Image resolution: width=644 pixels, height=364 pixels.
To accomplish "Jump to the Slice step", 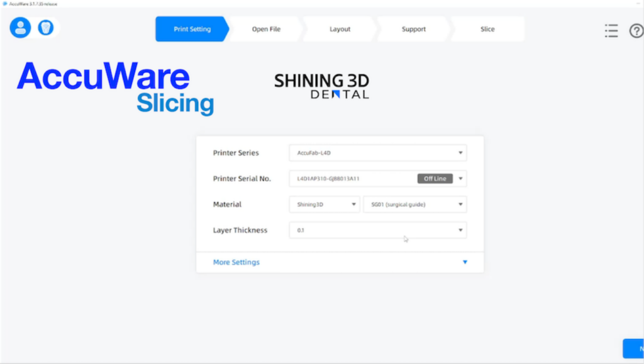I will click(487, 29).
